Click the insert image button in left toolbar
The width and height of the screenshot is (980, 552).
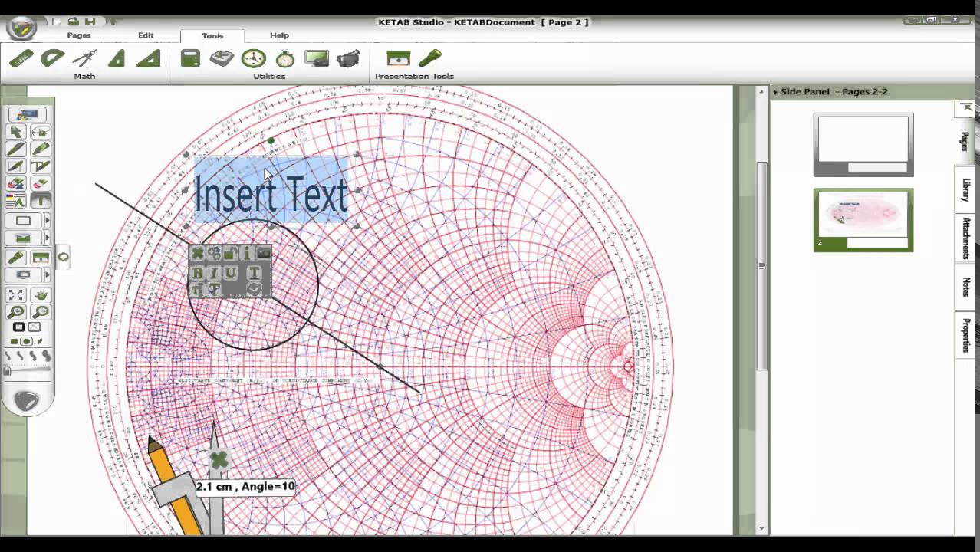(24, 238)
